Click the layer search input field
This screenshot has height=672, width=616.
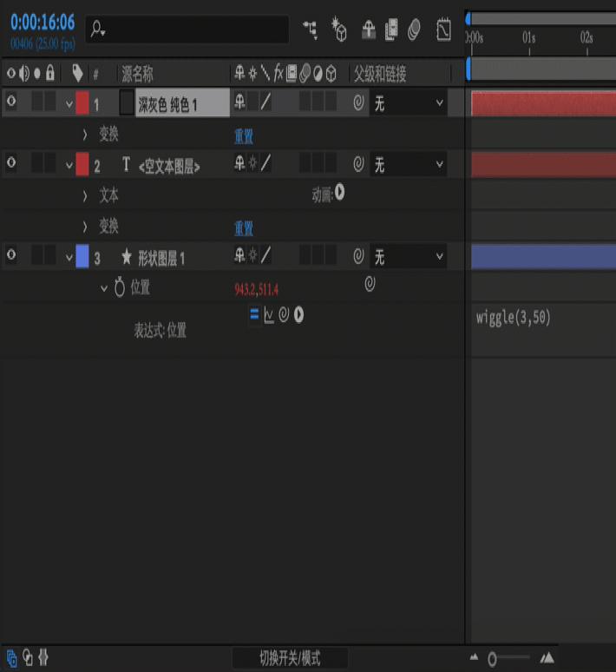coord(187,30)
